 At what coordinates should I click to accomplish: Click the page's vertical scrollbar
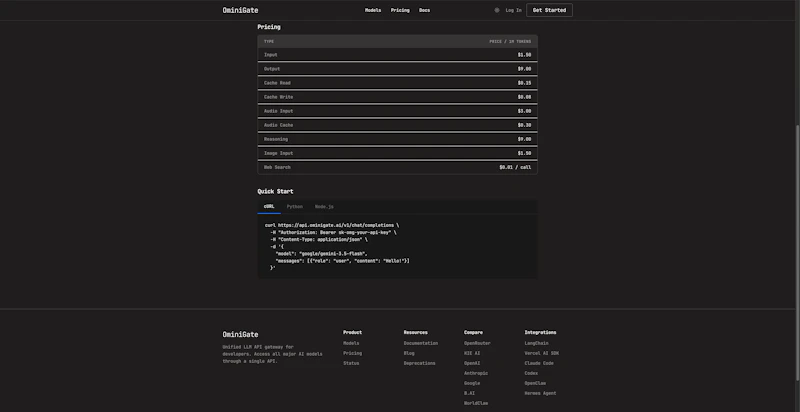tap(797, 252)
